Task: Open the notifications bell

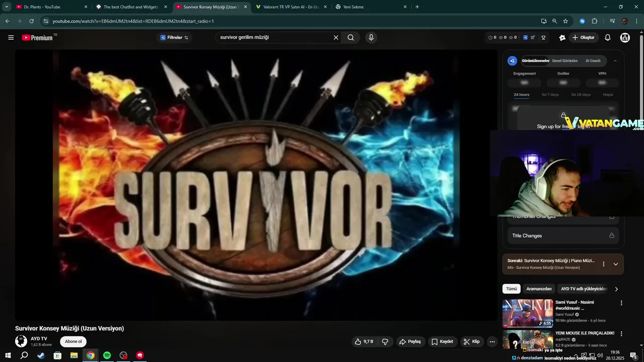Action: [608, 37]
